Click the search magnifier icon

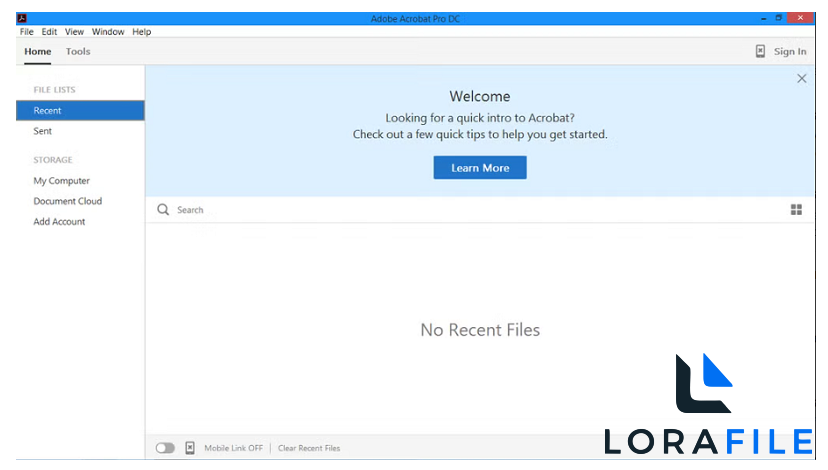pos(163,210)
